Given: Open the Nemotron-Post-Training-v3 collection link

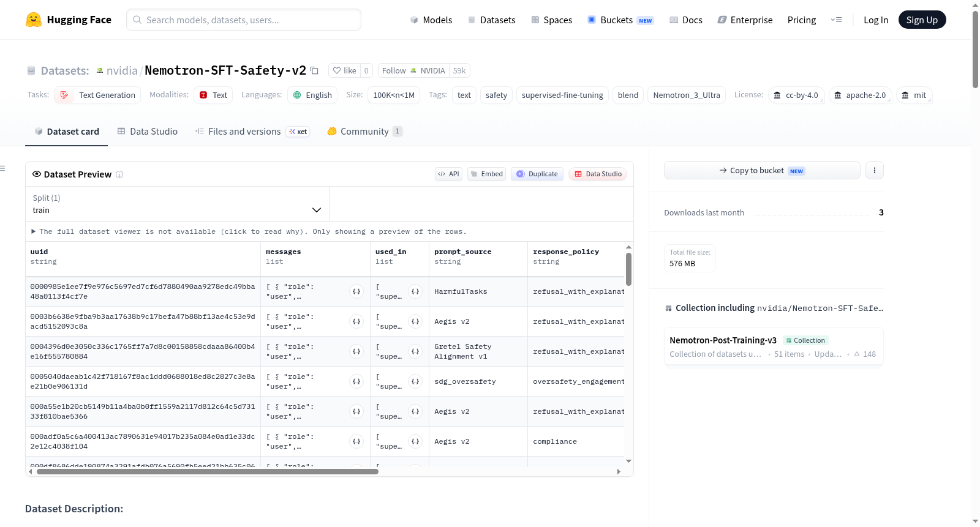Looking at the screenshot, I should (x=723, y=340).
